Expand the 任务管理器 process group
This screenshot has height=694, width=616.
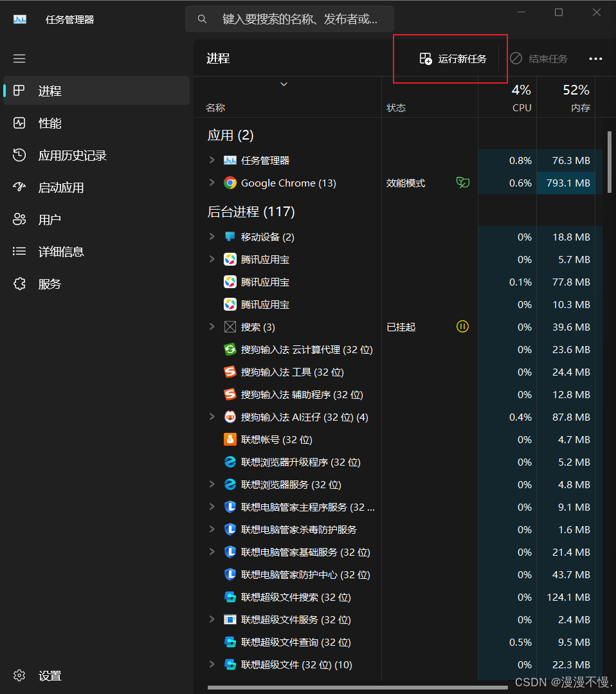[x=212, y=160]
